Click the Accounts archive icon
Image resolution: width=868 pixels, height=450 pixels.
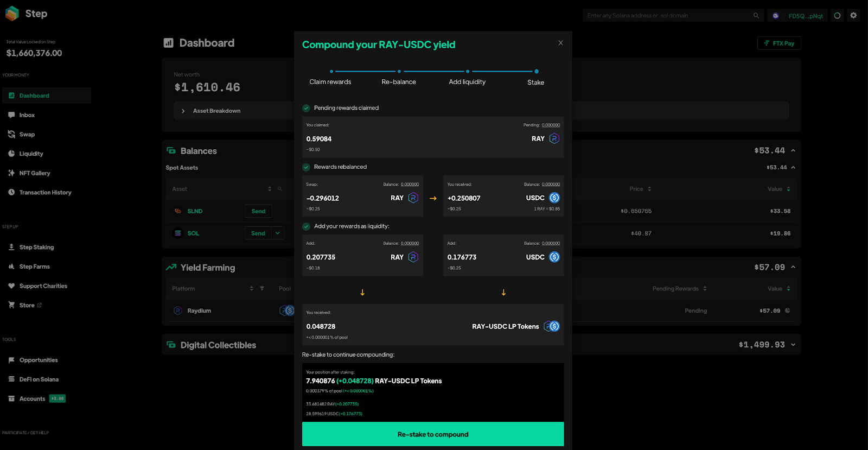(x=11, y=398)
